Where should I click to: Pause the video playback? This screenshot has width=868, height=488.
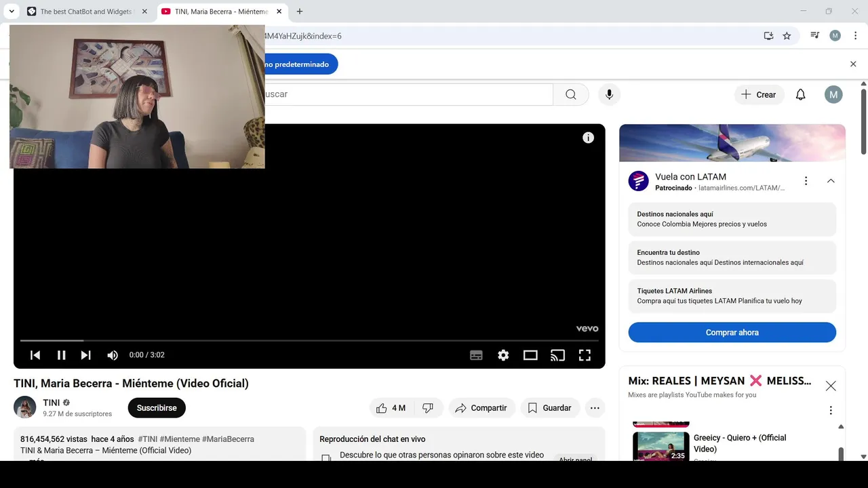61,355
